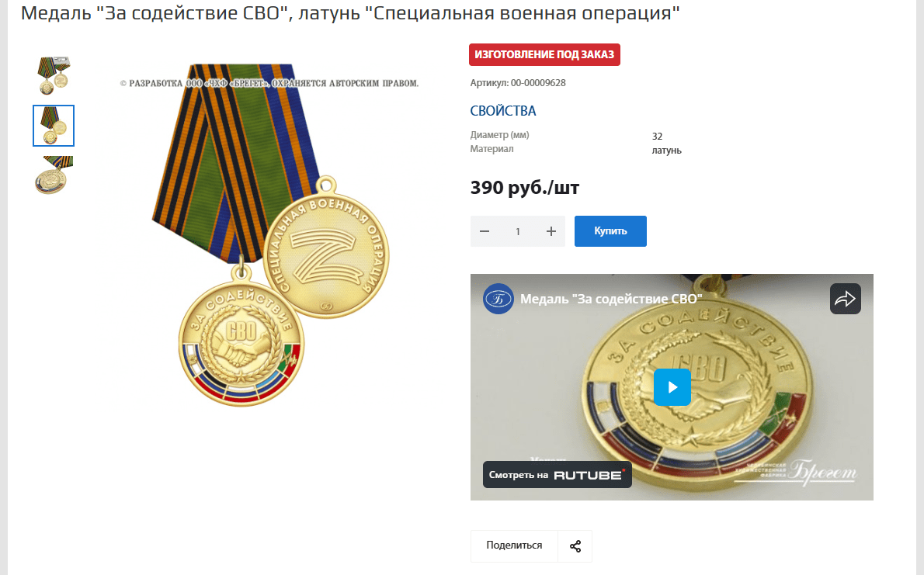The width and height of the screenshot is (924, 575).
Task: Select the third angled medal thumbnail
Action: click(54, 175)
